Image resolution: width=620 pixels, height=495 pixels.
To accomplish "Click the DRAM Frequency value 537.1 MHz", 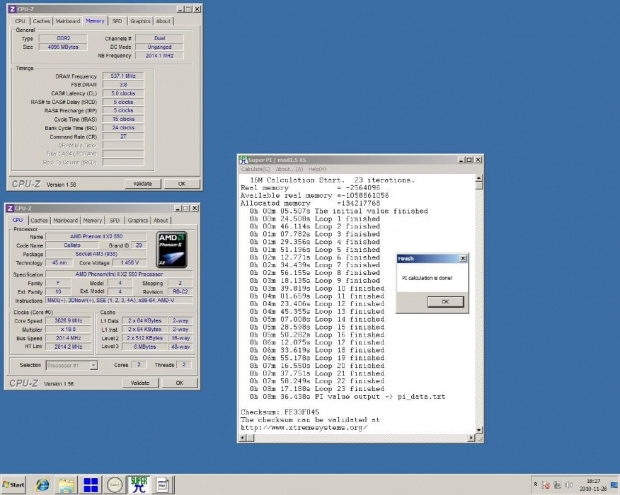I will click(x=123, y=76).
